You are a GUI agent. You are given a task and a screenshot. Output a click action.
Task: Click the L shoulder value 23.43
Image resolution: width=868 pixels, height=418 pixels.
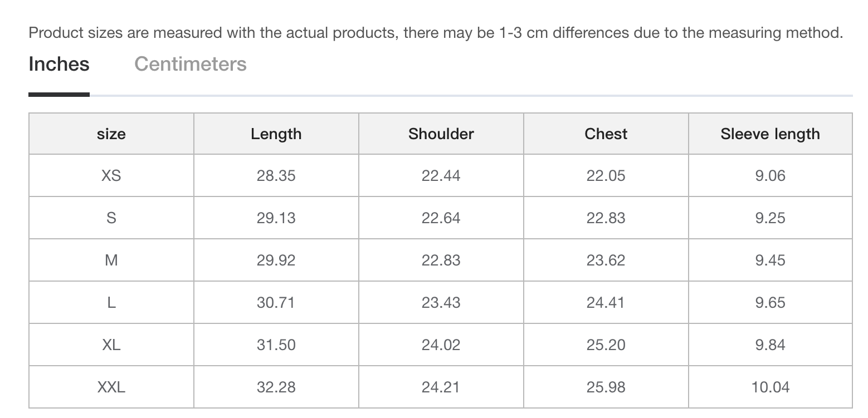tap(441, 303)
